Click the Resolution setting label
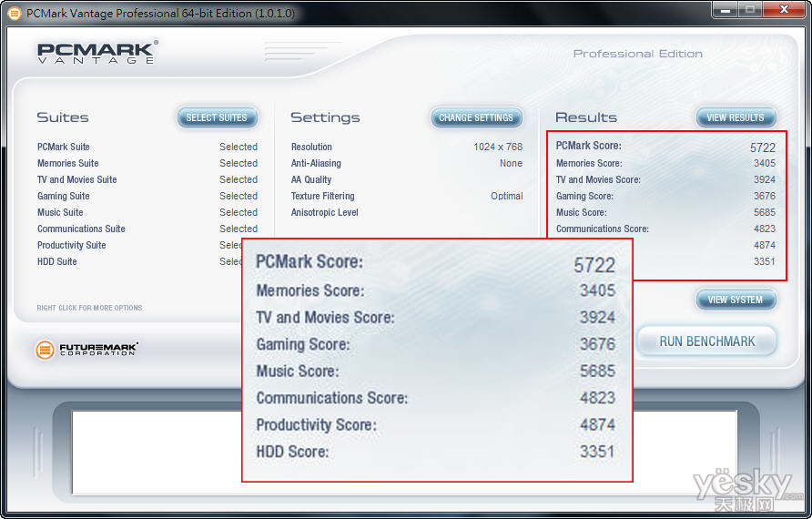 [x=311, y=147]
